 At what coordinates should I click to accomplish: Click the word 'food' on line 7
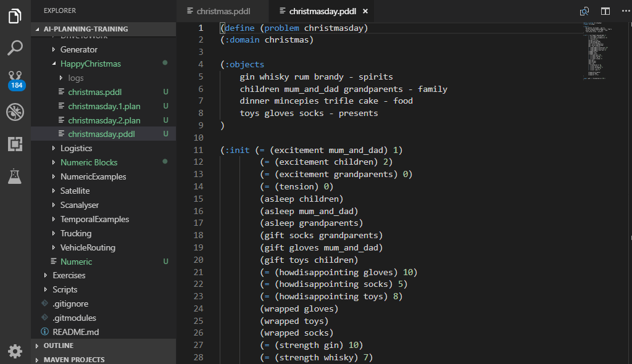pos(403,101)
